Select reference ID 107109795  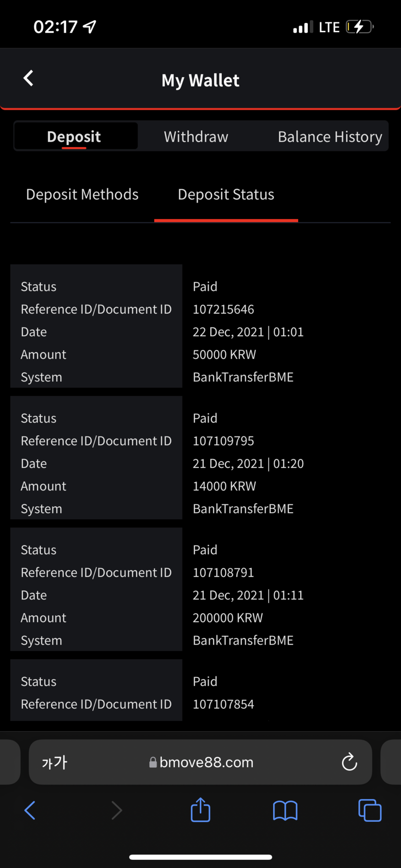(x=223, y=440)
